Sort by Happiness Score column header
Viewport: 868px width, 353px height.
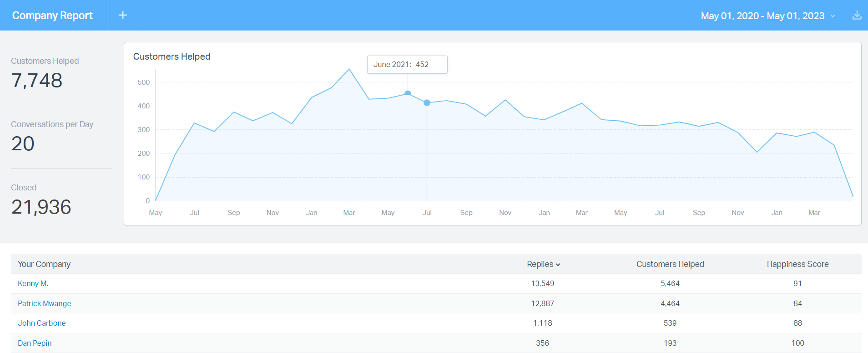click(797, 264)
